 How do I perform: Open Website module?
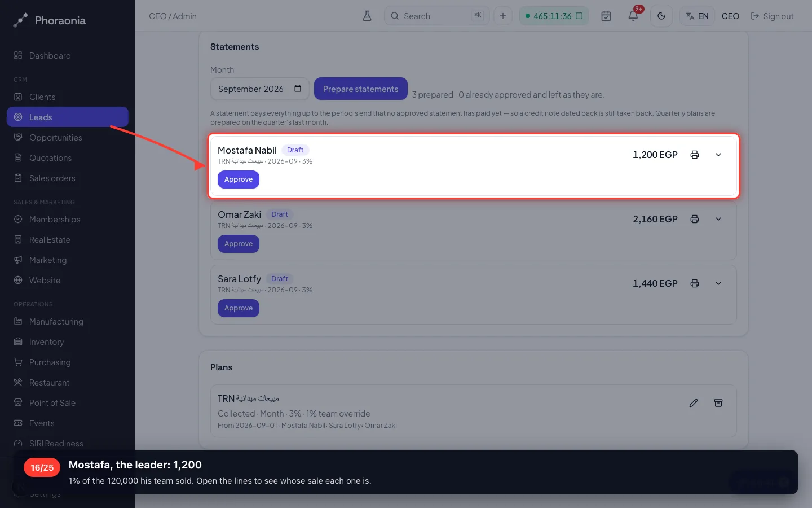68,280
